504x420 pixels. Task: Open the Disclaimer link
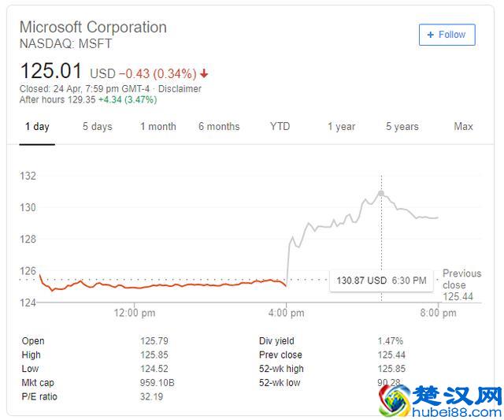pos(180,89)
